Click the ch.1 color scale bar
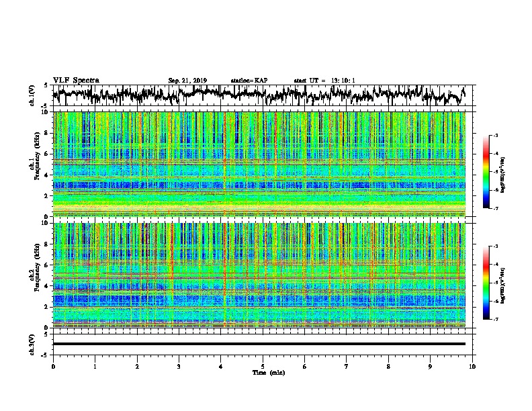This screenshot has height=411, width=532. coord(486,172)
